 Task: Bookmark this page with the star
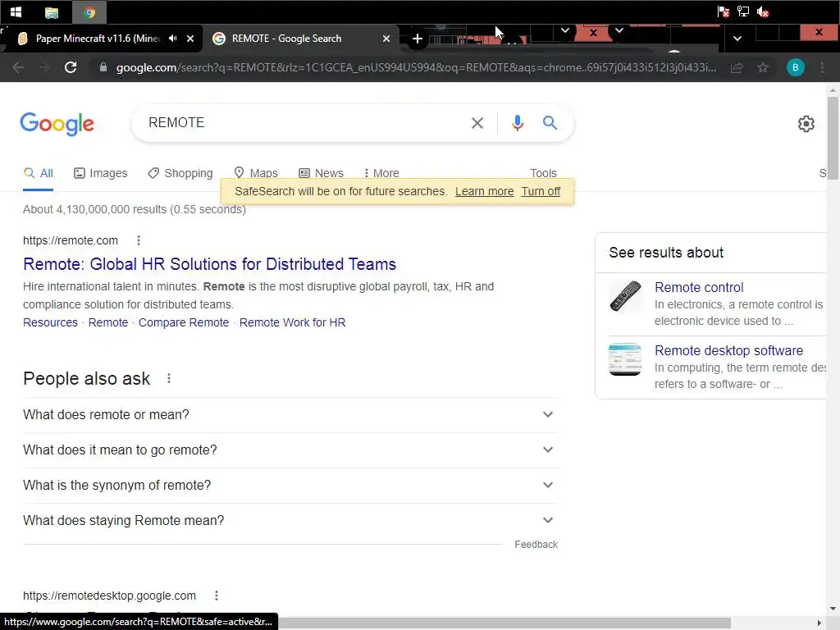point(762,67)
